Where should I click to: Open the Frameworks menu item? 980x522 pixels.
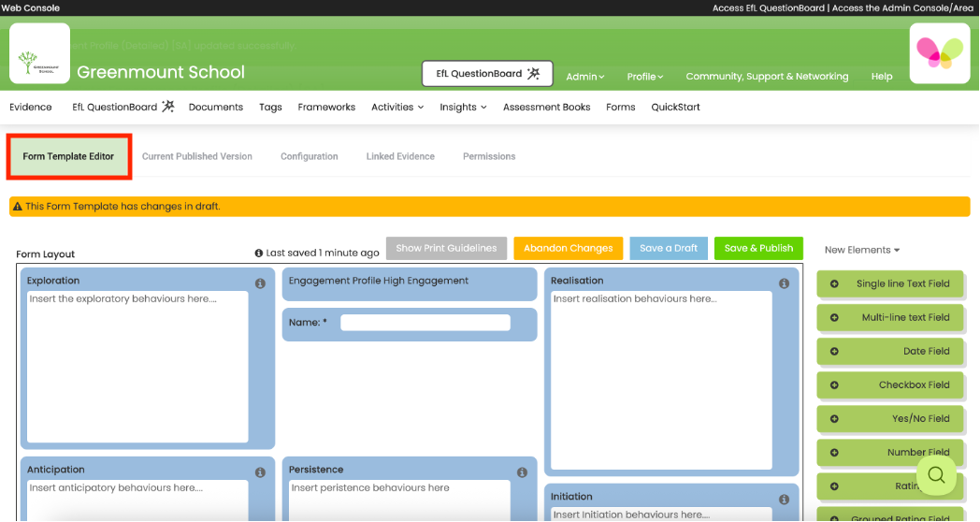click(x=326, y=107)
